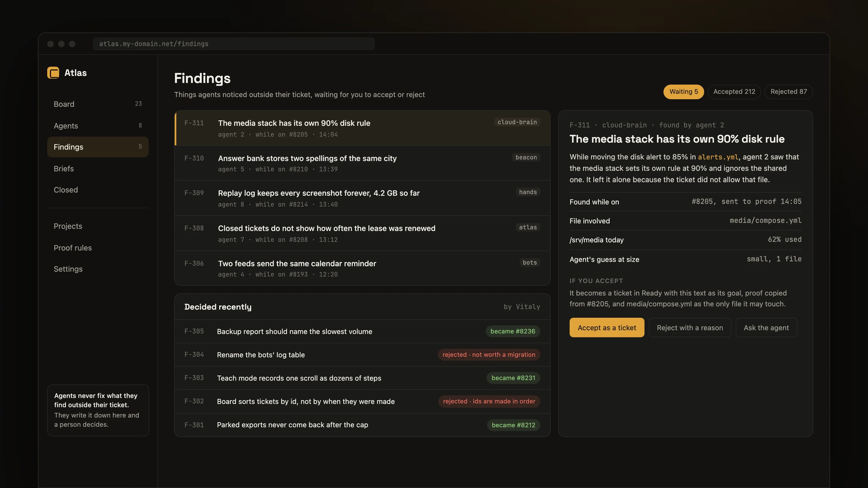Click alerts.yml file reference in description
The image size is (868, 488).
tap(718, 157)
